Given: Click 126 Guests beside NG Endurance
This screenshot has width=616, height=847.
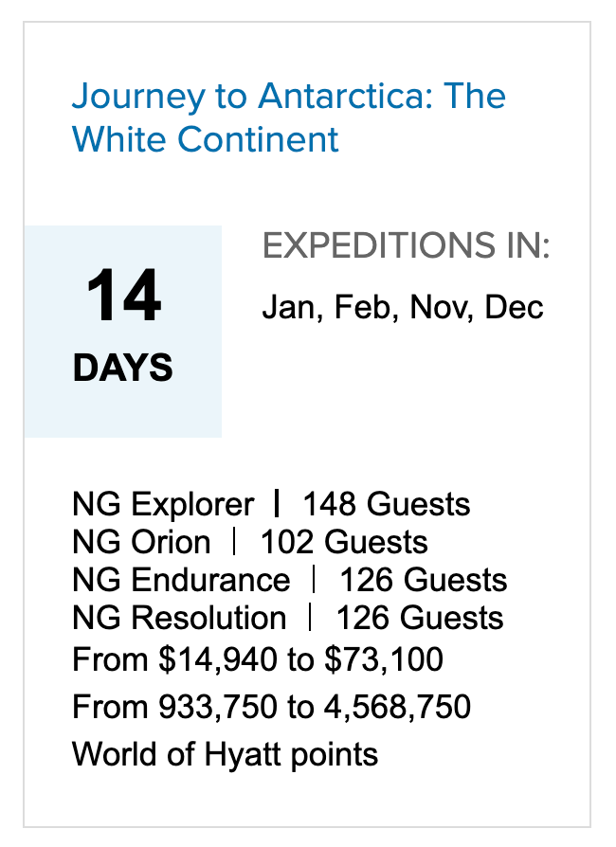Looking at the screenshot, I should (x=423, y=580).
